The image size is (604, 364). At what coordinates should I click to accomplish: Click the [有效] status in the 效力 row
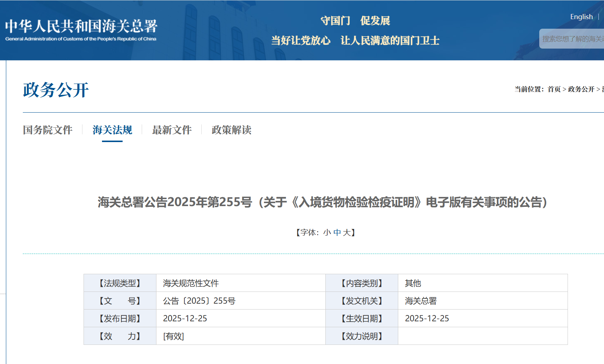pyautogui.click(x=173, y=336)
